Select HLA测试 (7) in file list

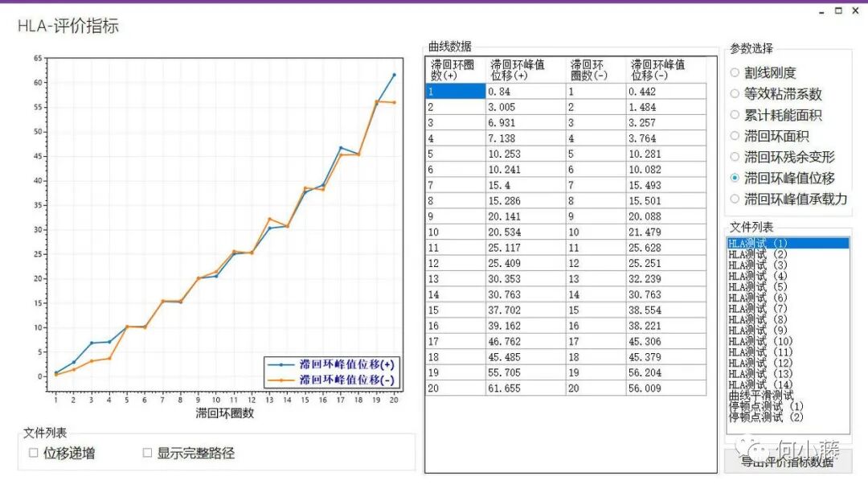click(788, 309)
